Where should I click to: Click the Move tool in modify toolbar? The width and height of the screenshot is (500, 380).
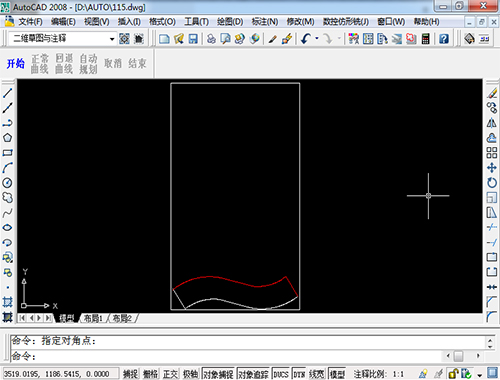pos(492,167)
